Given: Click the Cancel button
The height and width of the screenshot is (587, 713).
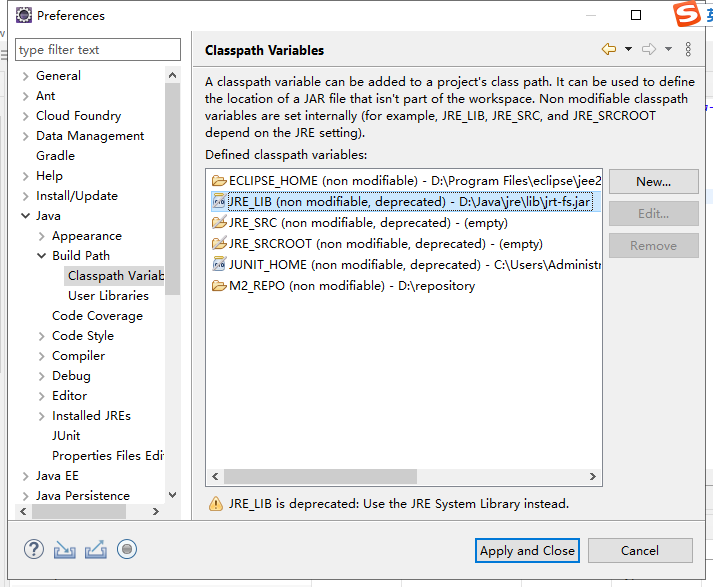Looking at the screenshot, I should [639, 550].
